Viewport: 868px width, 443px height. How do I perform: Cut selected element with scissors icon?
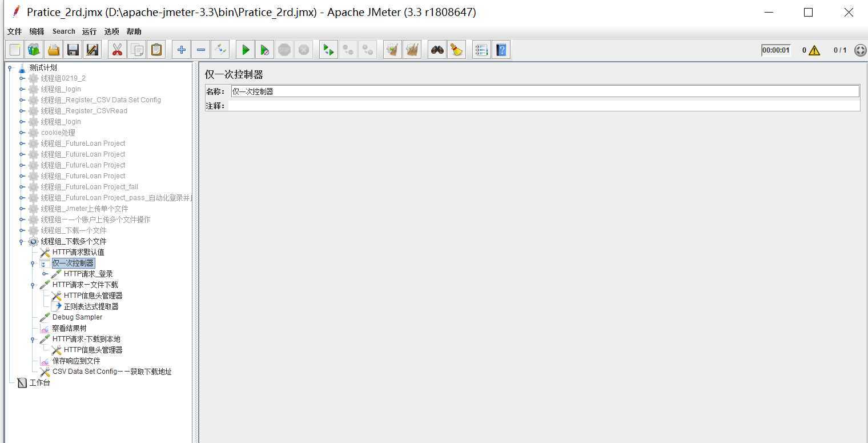[x=117, y=50]
